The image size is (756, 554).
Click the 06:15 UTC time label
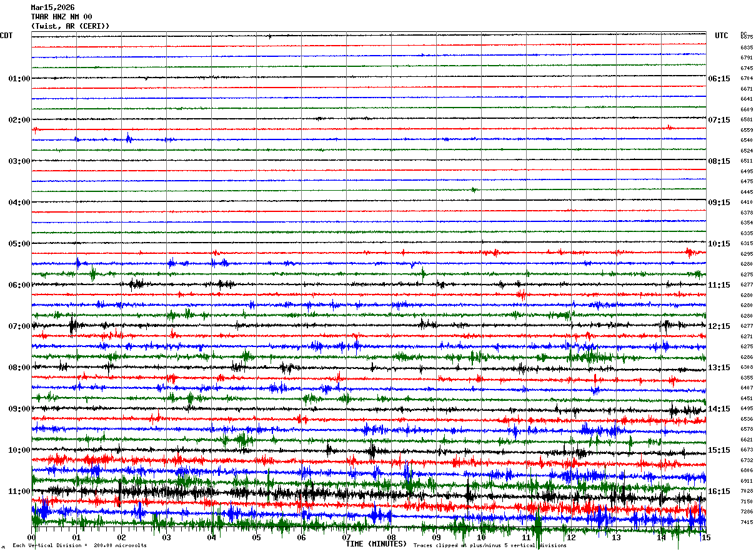tap(719, 79)
